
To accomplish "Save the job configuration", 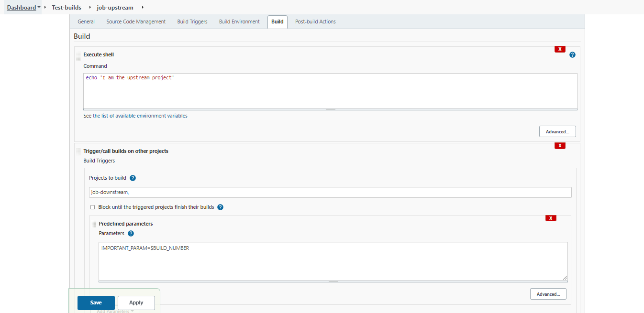I will pyautogui.click(x=96, y=302).
